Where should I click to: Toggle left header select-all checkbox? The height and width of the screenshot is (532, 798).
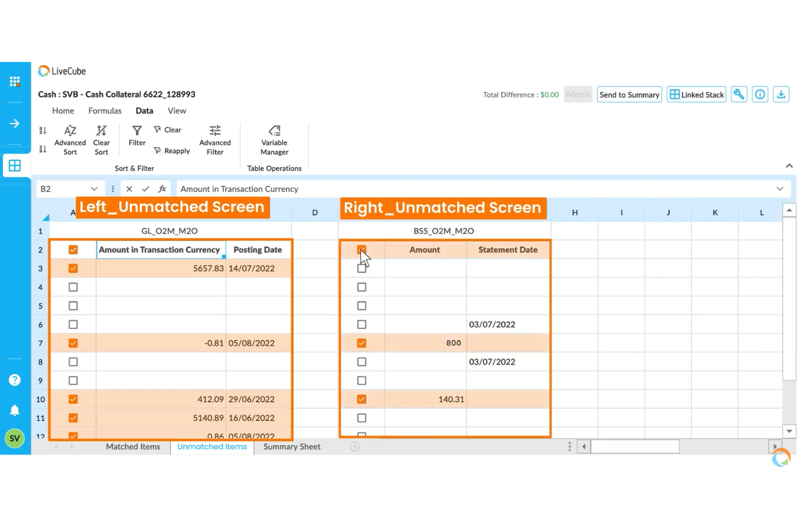(73, 250)
